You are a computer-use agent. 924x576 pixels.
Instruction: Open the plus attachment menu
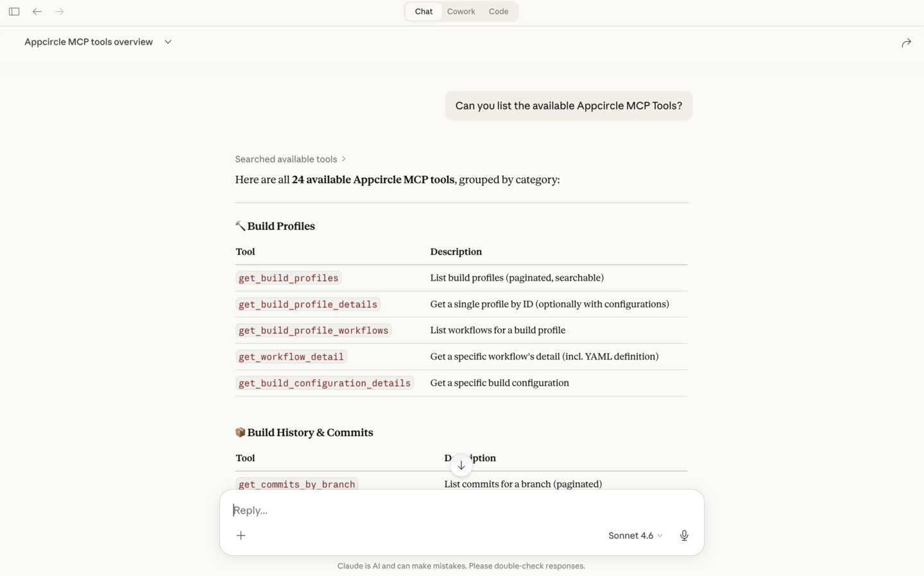pyautogui.click(x=241, y=535)
